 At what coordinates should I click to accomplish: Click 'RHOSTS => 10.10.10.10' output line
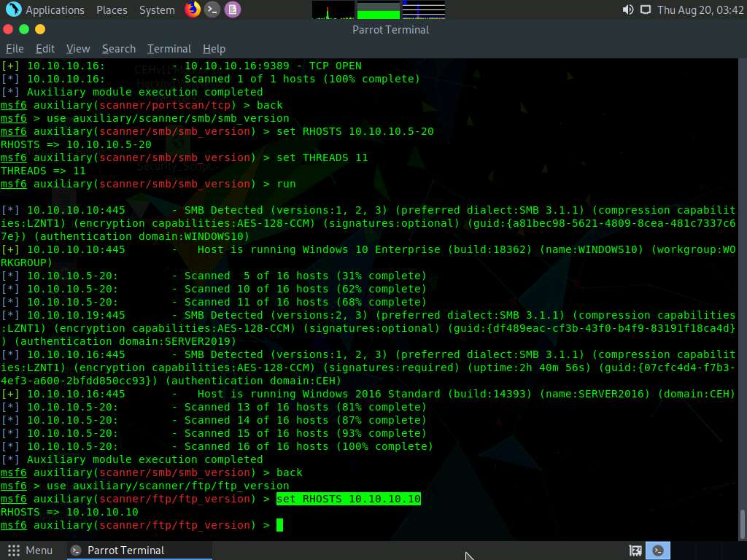click(69, 512)
